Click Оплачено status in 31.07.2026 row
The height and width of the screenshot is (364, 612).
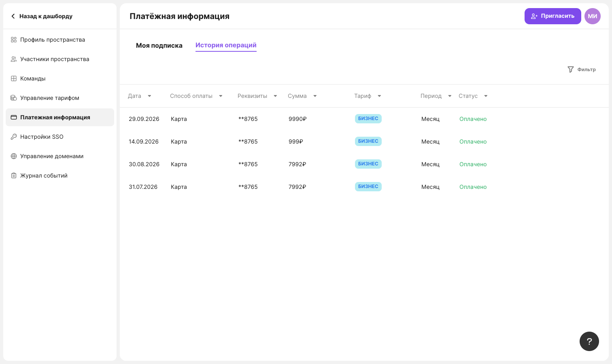(x=473, y=187)
